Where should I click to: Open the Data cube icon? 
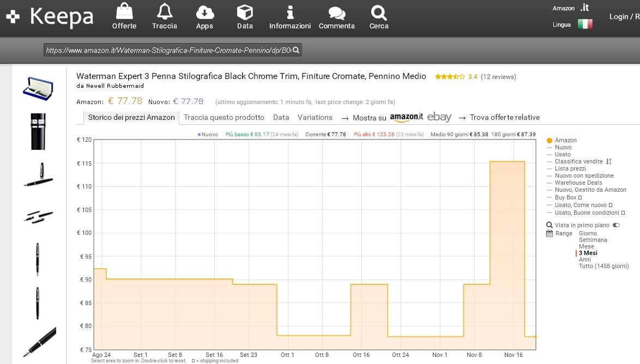(x=245, y=12)
